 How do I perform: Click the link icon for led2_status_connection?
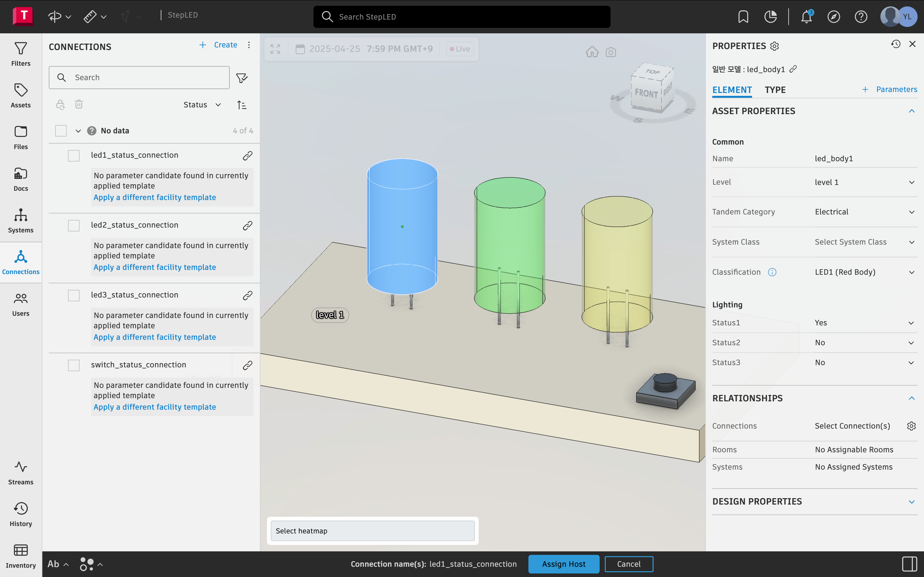pyautogui.click(x=247, y=226)
